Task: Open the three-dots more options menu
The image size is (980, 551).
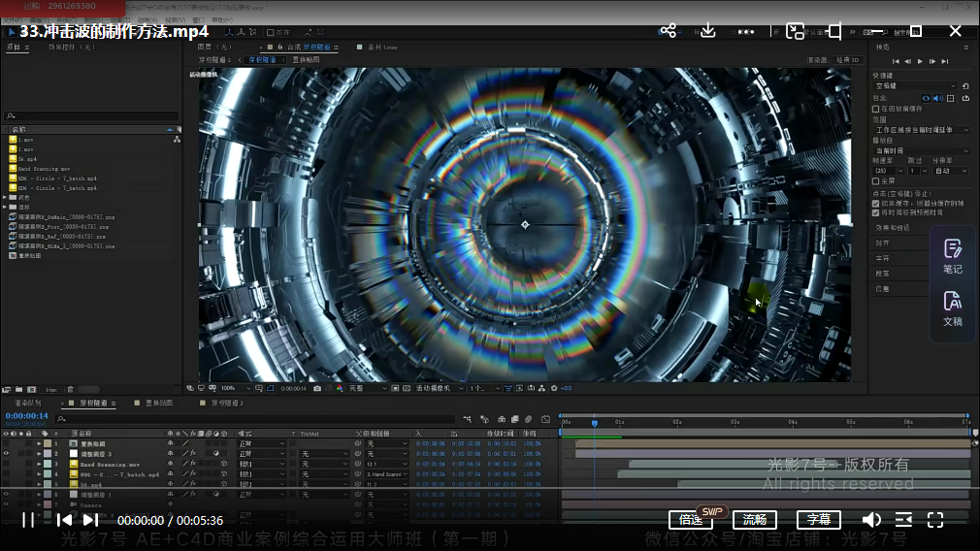Action: pos(746,31)
